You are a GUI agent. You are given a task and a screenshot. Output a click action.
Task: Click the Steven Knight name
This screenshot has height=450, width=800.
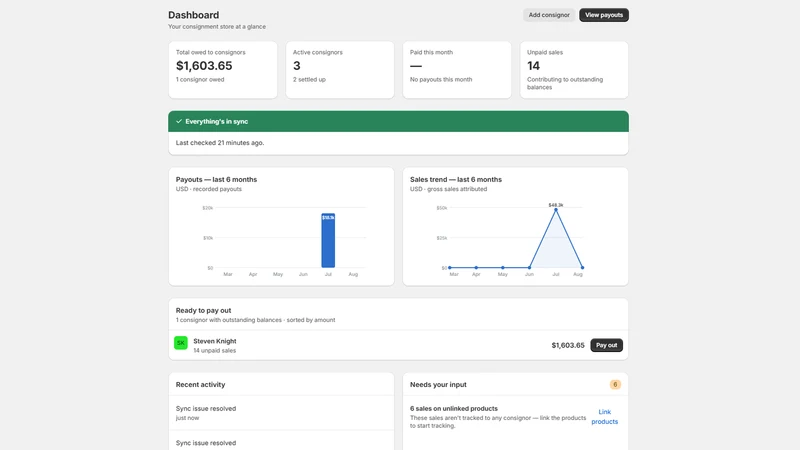coord(215,341)
